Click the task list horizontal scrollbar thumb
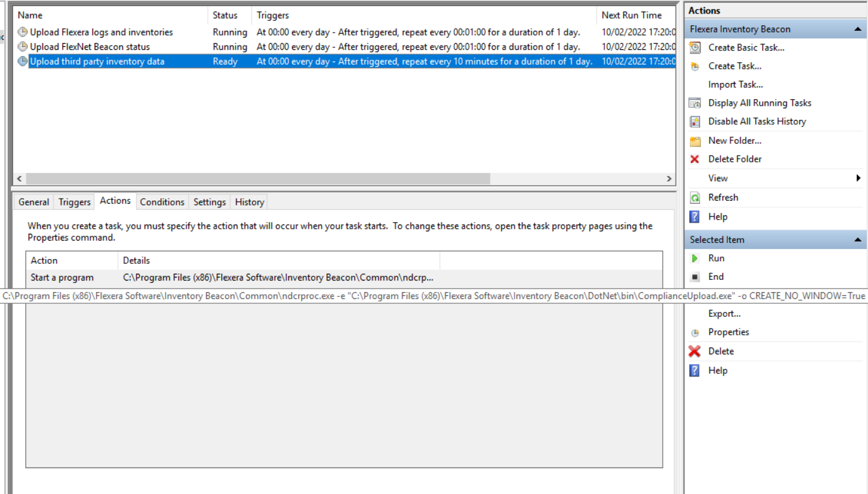Viewport: 868px width, 494px height. point(258,178)
